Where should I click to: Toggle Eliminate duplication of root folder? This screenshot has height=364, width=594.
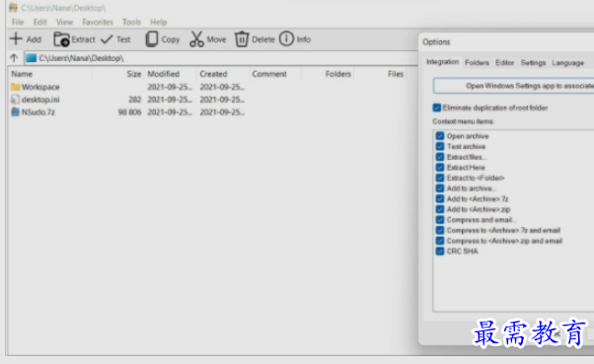437,108
